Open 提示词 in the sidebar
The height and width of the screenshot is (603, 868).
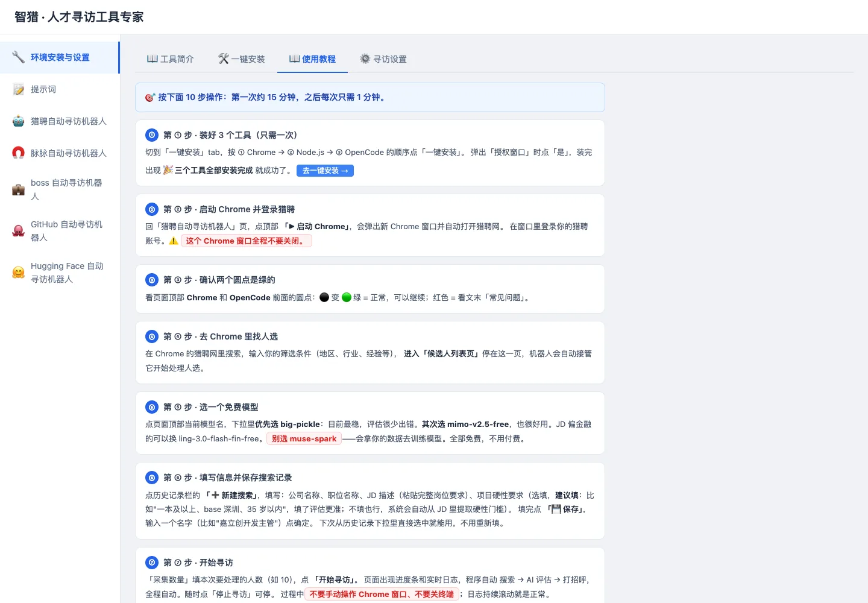point(60,89)
